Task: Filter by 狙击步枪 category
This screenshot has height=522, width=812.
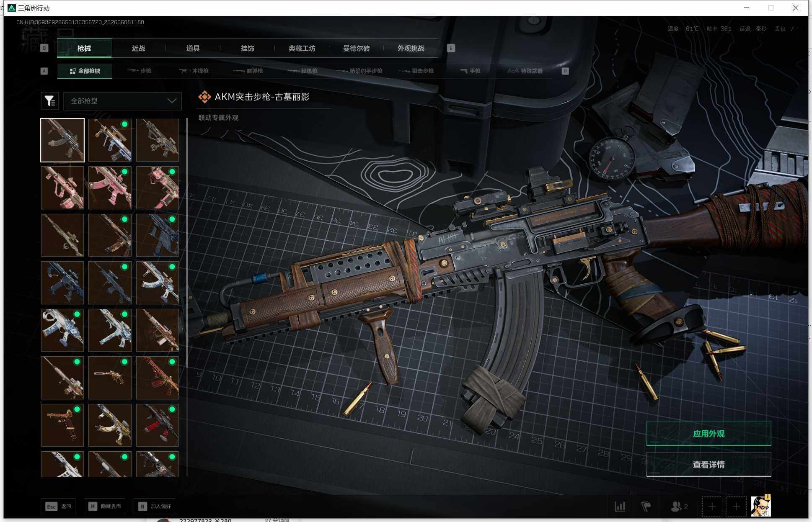Action: click(x=416, y=71)
